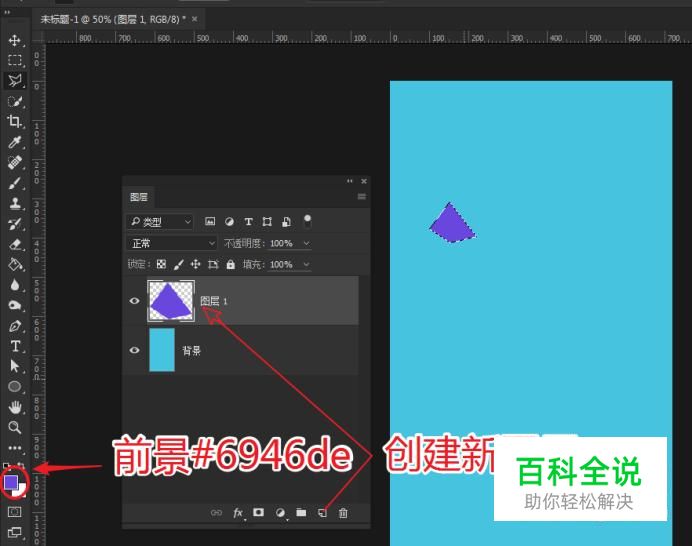692x546 pixels.
Task: Toggle the lock all padlock icon
Action: pyautogui.click(x=231, y=265)
